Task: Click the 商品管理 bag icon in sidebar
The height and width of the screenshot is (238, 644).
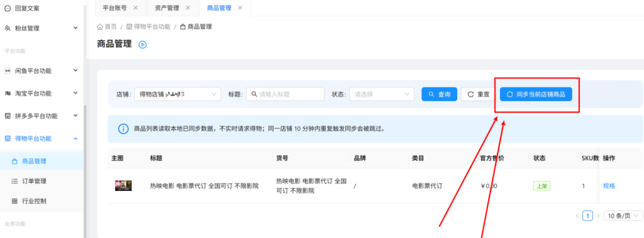Action: pyautogui.click(x=14, y=161)
